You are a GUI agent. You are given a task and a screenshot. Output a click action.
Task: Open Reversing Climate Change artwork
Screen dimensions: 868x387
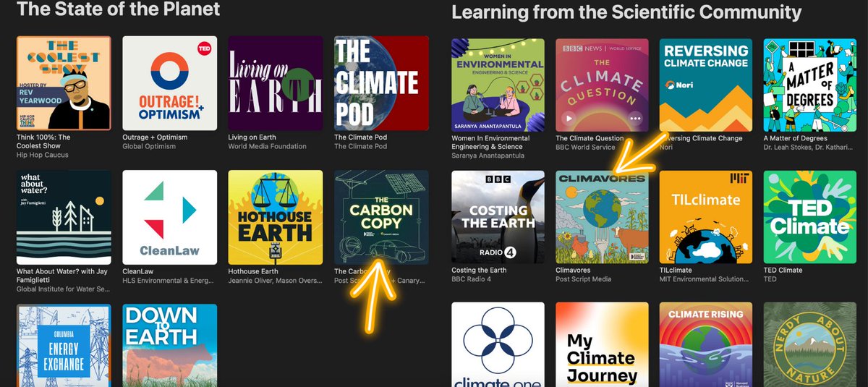pyautogui.click(x=706, y=85)
